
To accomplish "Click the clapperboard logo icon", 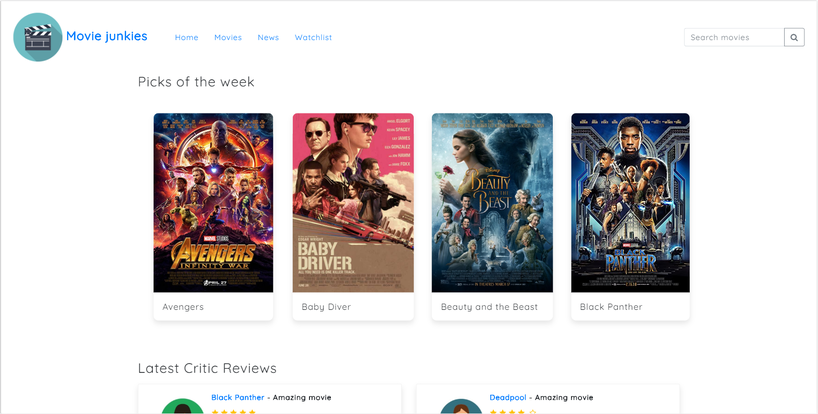I will point(38,37).
